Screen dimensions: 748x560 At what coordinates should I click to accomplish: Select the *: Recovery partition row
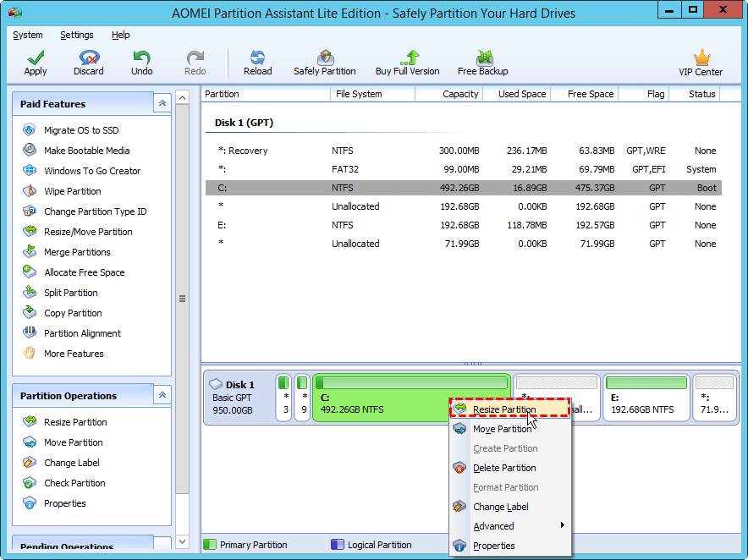463,151
